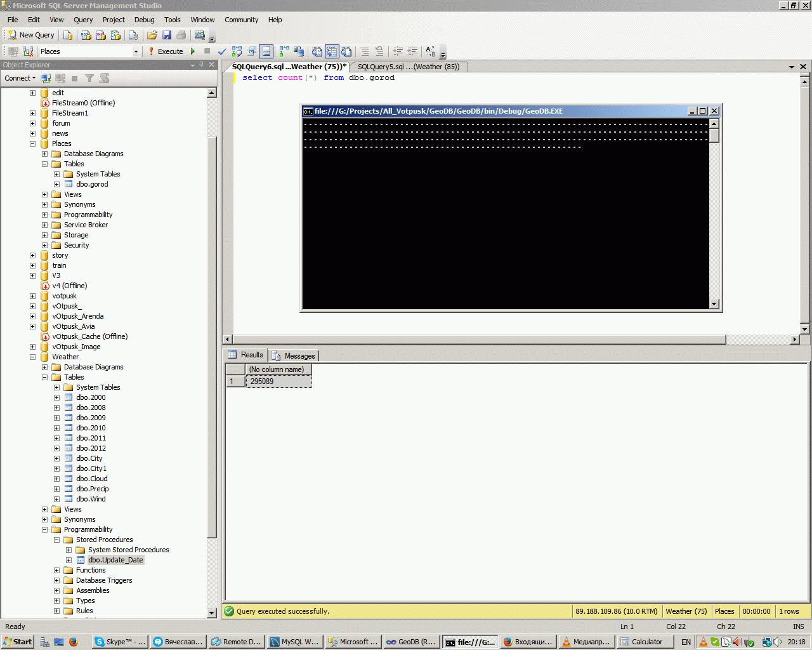
Task: Open the MySQL W... taskbar button
Action: tap(294, 642)
